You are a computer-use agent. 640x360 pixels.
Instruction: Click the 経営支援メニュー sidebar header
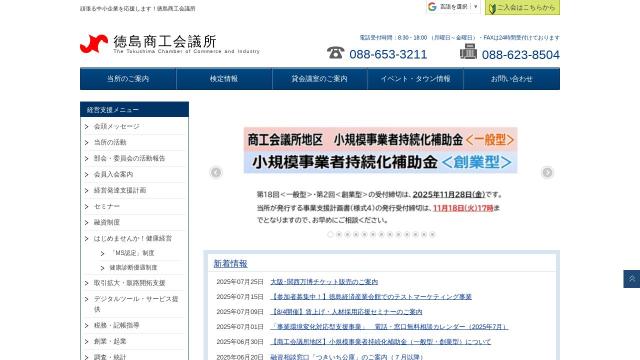point(134,110)
